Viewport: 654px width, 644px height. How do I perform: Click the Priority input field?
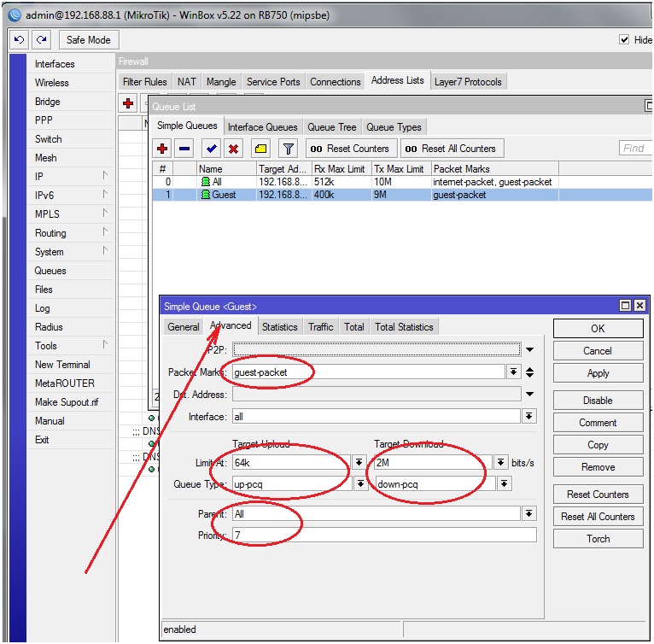[383, 536]
